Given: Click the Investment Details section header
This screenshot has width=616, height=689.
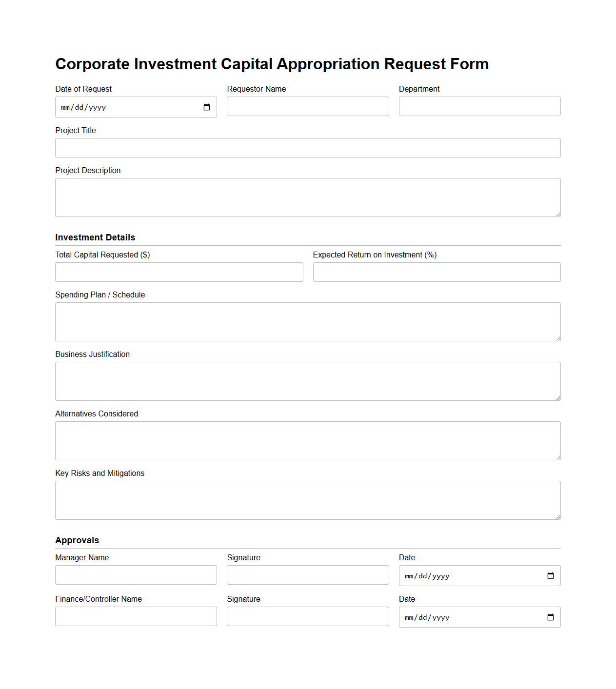Looking at the screenshot, I should tap(95, 237).
